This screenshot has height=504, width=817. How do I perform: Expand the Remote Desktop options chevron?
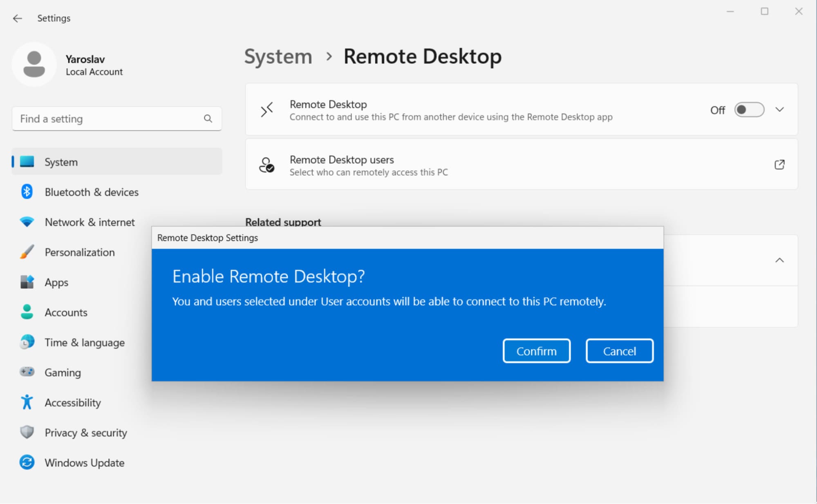780,109
